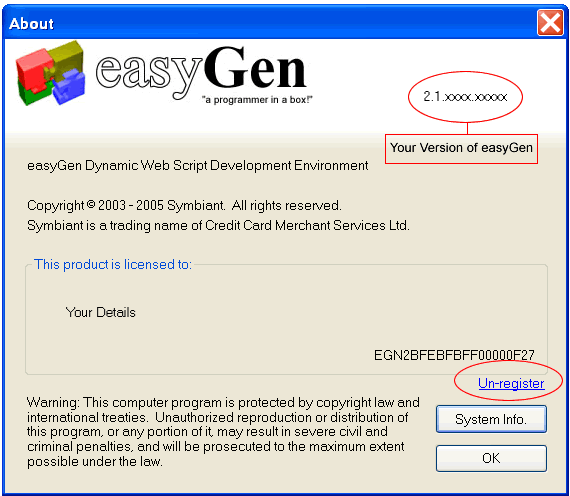Confirm the dialog with OK
Viewport: 570px width, 496px height.
(x=491, y=458)
